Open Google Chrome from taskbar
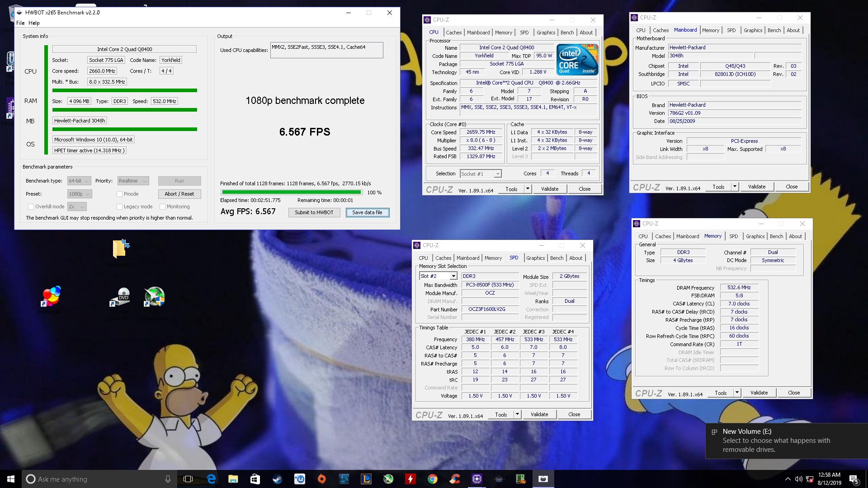The width and height of the screenshot is (868, 488). click(433, 479)
